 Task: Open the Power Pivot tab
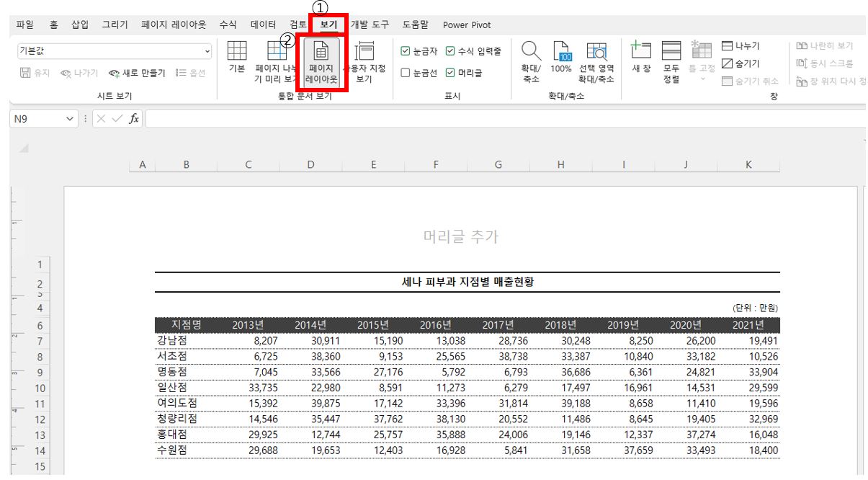467,25
